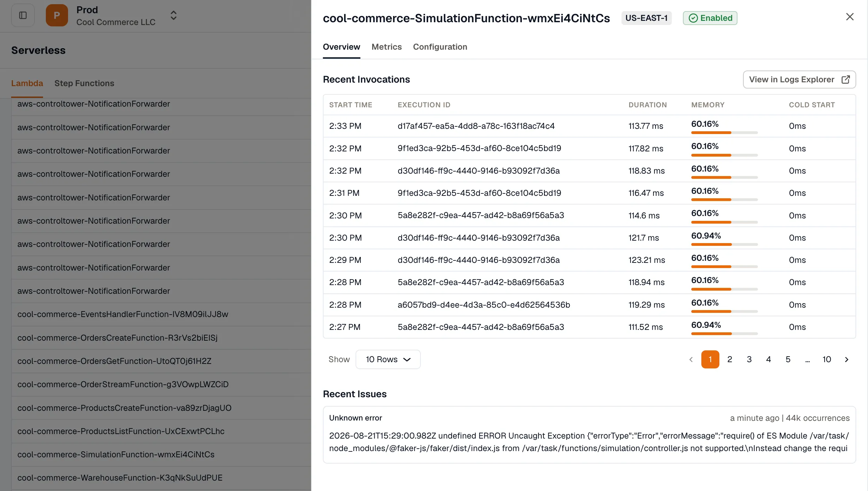Select the Step Functions tab
The height and width of the screenshot is (491, 868).
(x=84, y=83)
